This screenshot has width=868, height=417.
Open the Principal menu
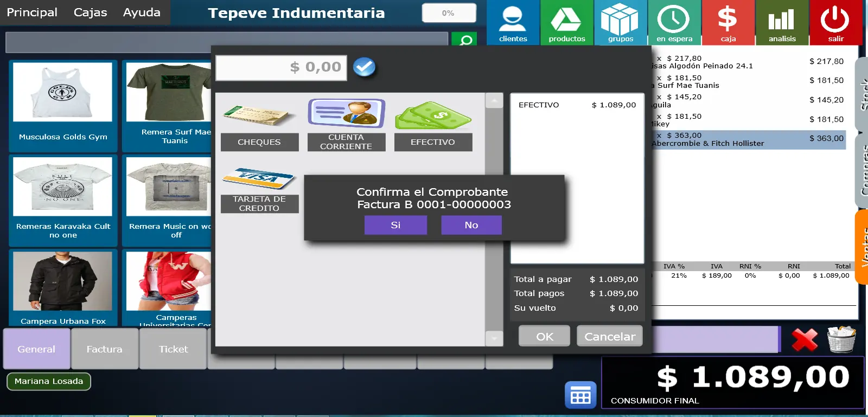point(32,12)
